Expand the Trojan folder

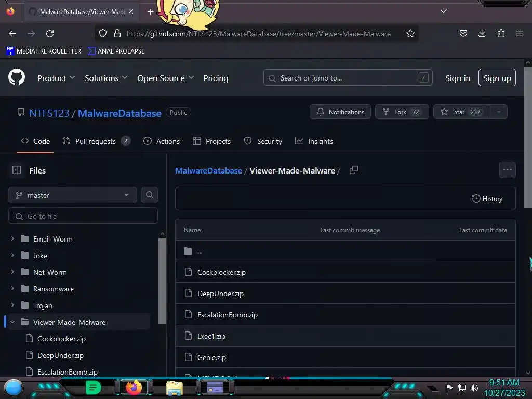coord(12,305)
